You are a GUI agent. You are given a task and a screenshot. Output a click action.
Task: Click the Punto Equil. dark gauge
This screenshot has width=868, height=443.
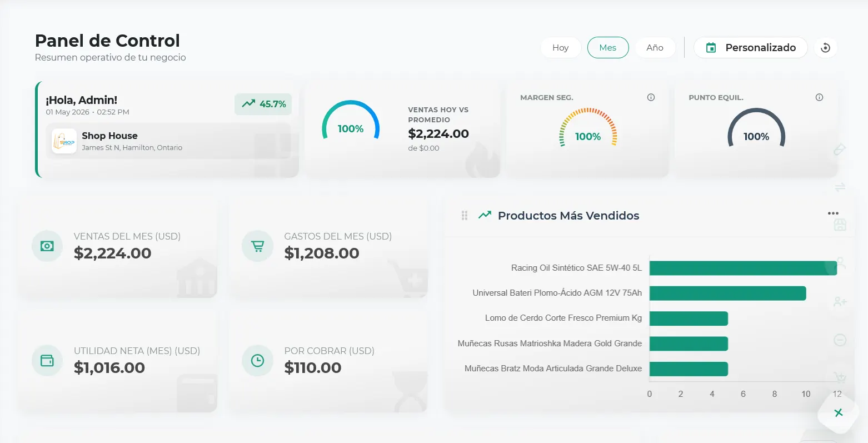click(x=756, y=127)
